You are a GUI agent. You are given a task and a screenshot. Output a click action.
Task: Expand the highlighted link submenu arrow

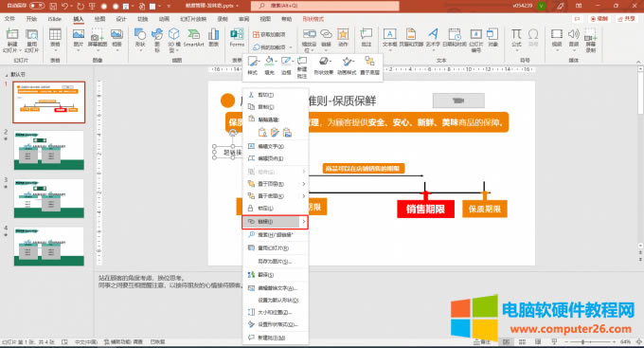coord(303,222)
